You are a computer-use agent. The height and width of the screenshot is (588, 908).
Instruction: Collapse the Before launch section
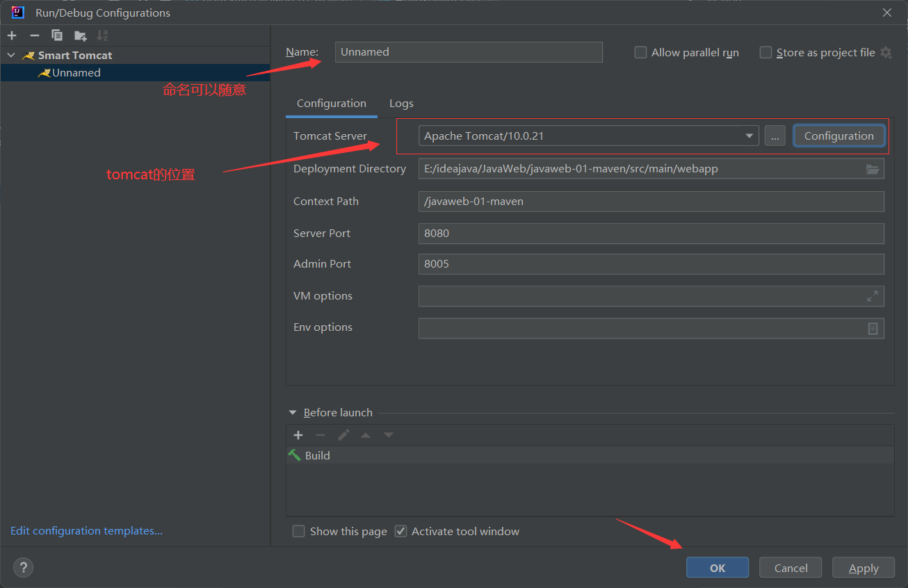(x=293, y=413)
